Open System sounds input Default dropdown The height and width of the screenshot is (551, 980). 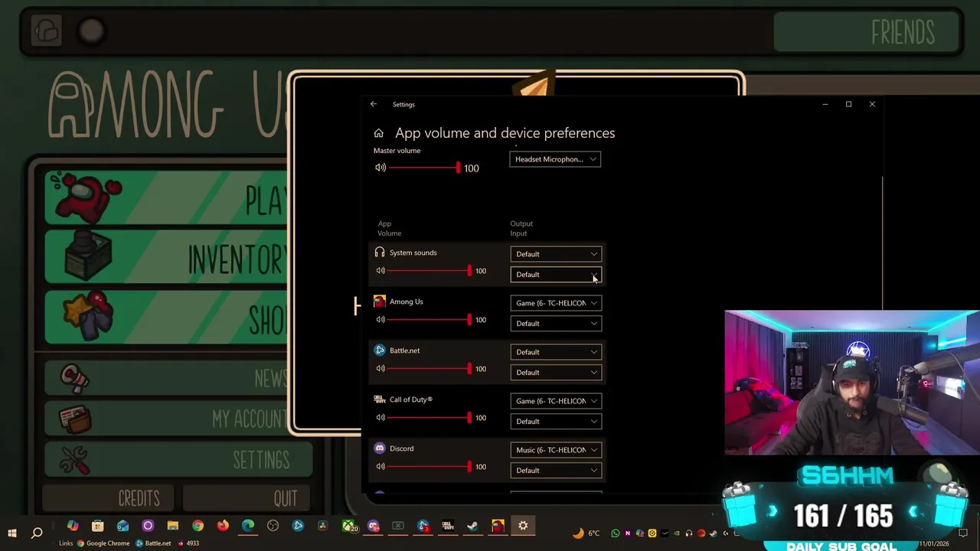(556, 275)
